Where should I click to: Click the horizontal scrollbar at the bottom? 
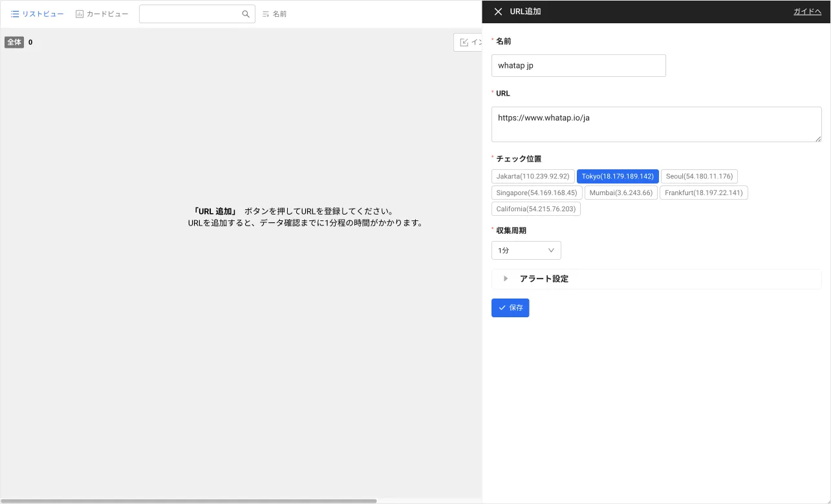(188, 501)
